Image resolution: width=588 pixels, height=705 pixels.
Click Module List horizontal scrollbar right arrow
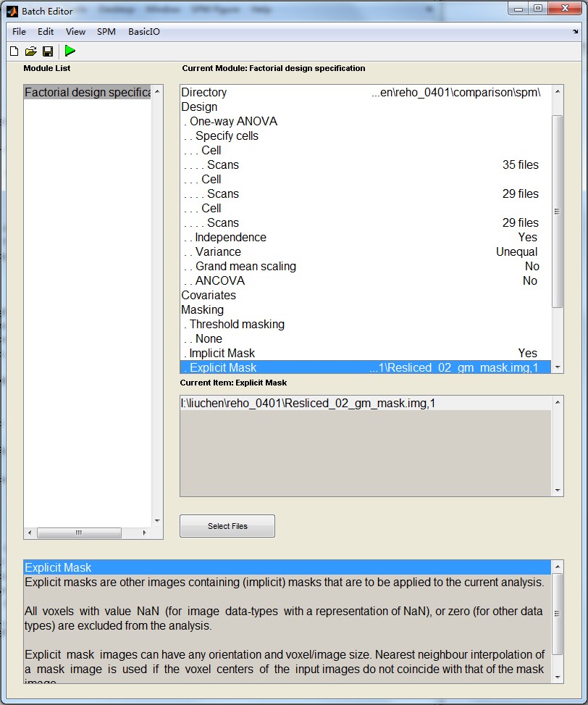[x=144, y=533]
